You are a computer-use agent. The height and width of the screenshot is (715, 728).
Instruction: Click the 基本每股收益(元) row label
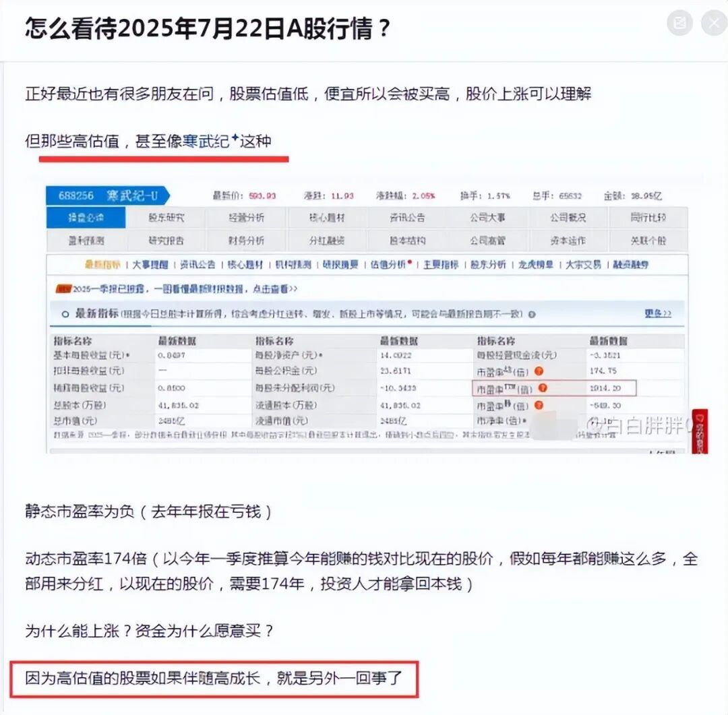point(92,355)
